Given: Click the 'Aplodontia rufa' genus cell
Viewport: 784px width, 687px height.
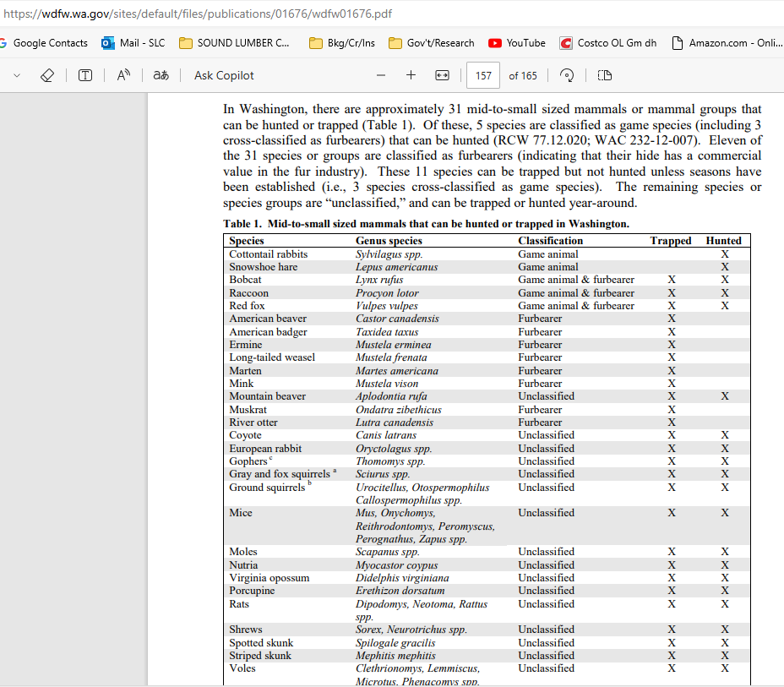Looking at the screenshot, I should pyautogui.click(x=391, y=396).
